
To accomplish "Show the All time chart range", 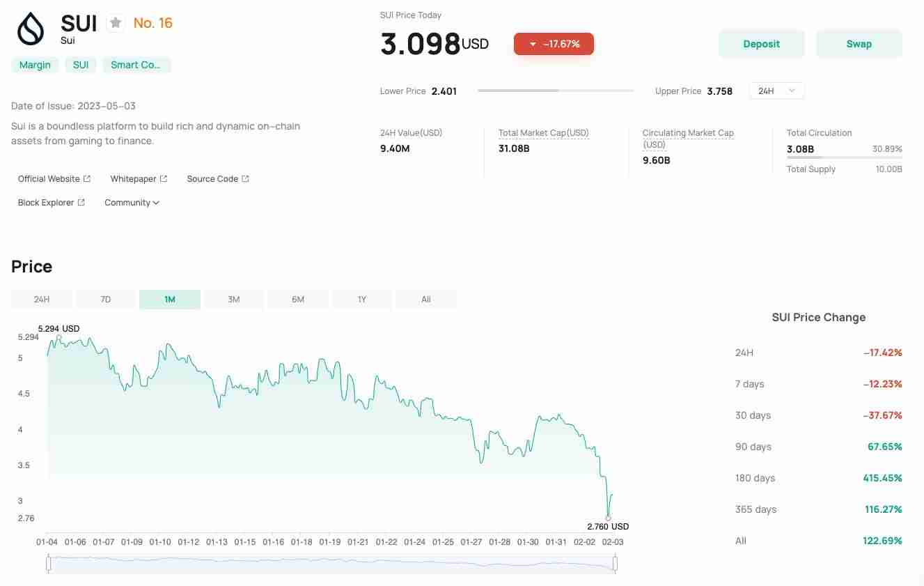I will pos(426,300).
